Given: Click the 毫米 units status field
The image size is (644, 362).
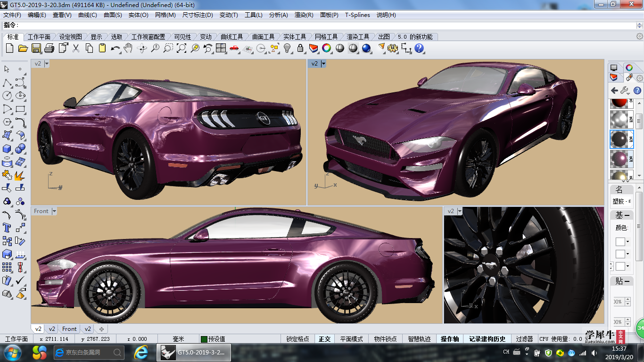Looking at the screenshot, I should click(178, 339).
